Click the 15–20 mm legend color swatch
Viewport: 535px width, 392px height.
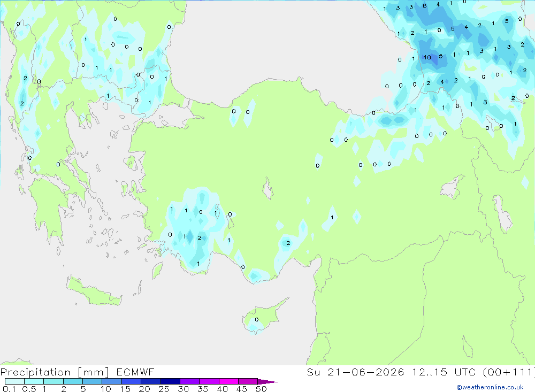pos(132,381)
